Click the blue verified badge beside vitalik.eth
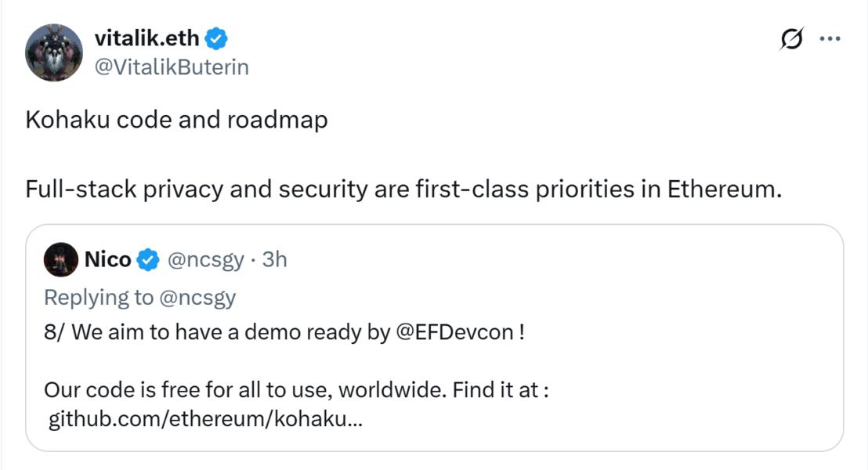868x470 pixels. [x=217, y=38]
